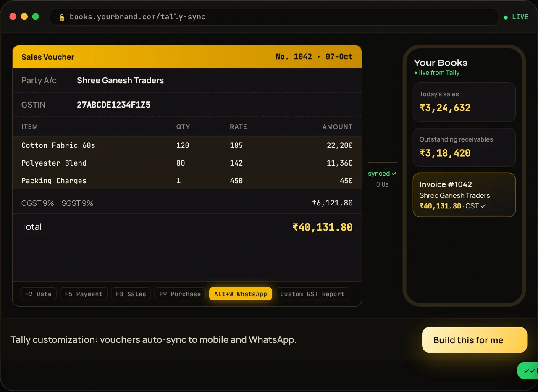This screenshot has height=392, width=538.
Task: Click the AMOUNT column header
Action: click(337, 126)
